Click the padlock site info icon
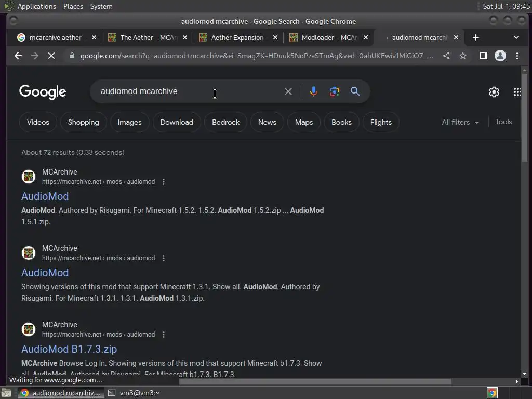Viewport: 532px width, 399px height. tap(72, 56)
